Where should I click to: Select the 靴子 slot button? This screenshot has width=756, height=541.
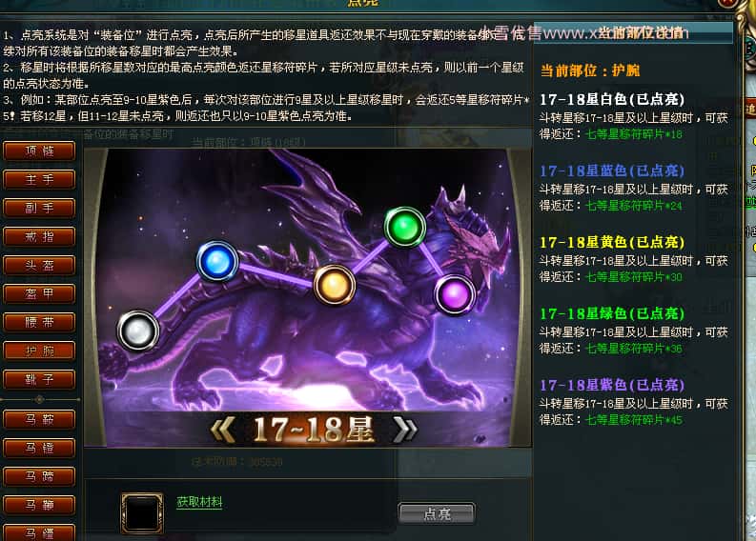pyautogui.click(x=39, y=380)
